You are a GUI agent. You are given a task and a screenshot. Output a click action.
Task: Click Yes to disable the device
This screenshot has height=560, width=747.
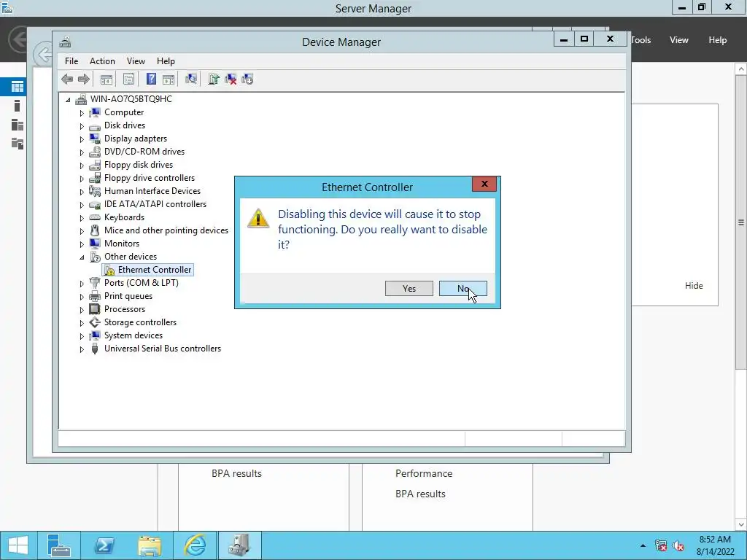click(409, 289)
